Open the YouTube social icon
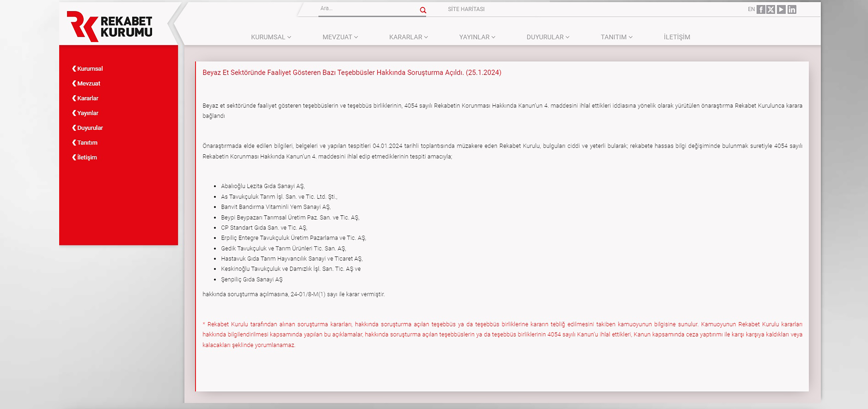 781,10
